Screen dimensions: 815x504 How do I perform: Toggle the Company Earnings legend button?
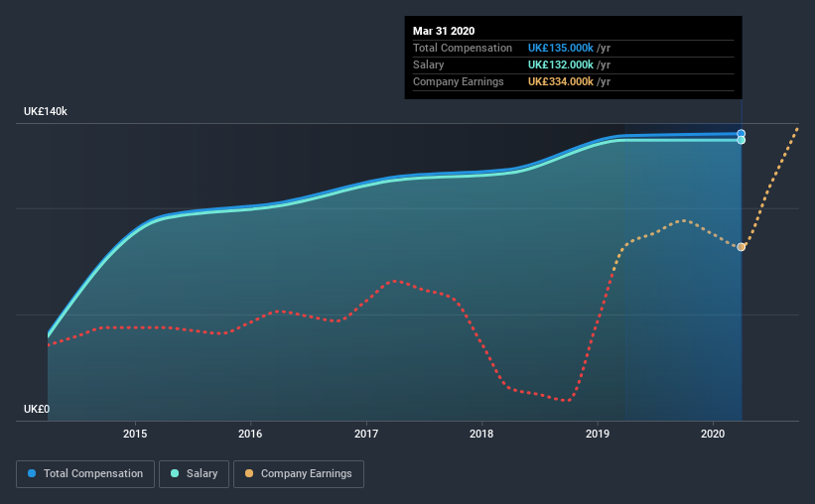pos(299,474)
